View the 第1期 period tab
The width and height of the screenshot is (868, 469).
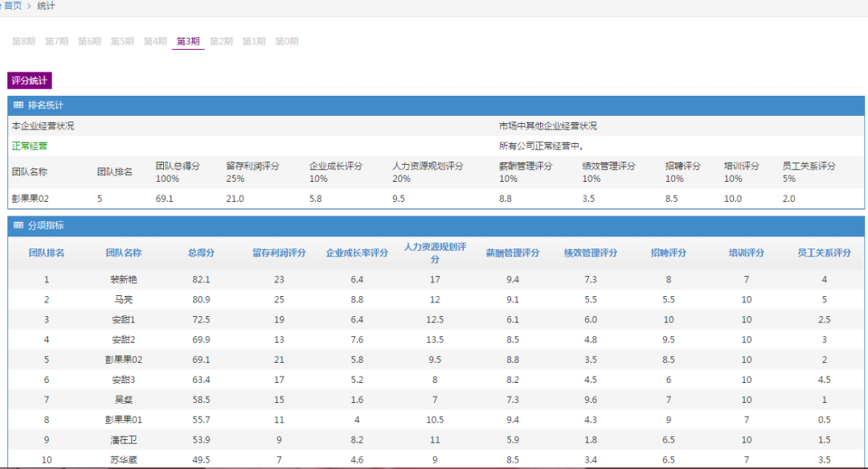point(254,41)
